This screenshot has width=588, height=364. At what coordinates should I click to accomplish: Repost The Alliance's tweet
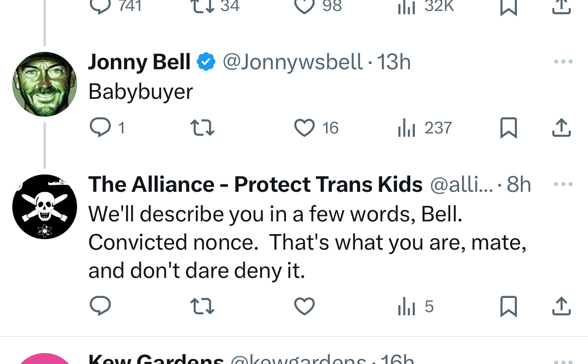(202, 307)
